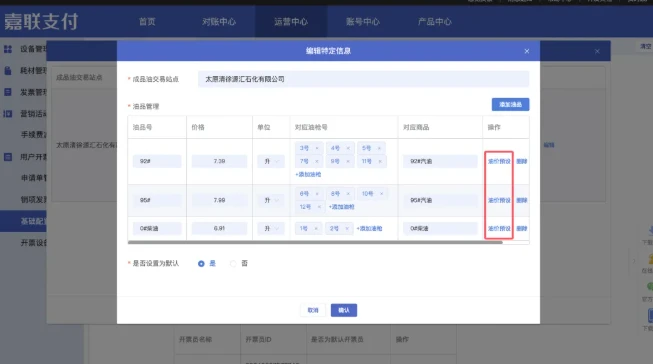Image resolution: width=653 pixels, height=364 pixels.
Task: Click the 用户开票 sidebar icon
Action: 8,157
